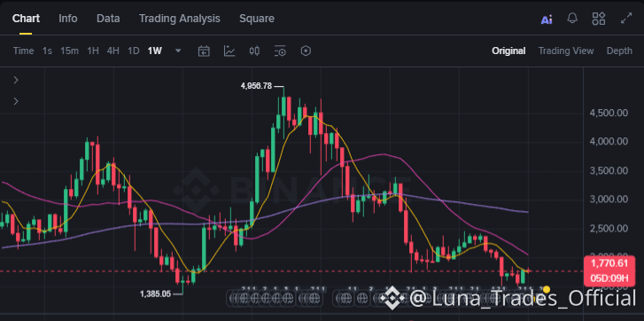Open the interval dropdown arrow beside 1W

(178, 51)
